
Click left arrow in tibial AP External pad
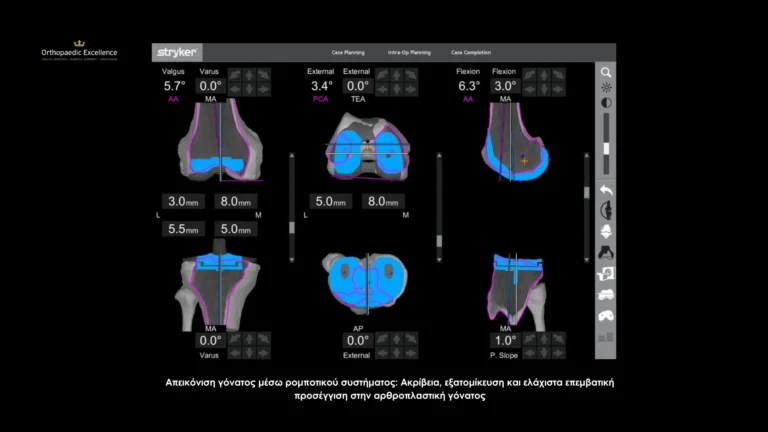coord(383,353)
